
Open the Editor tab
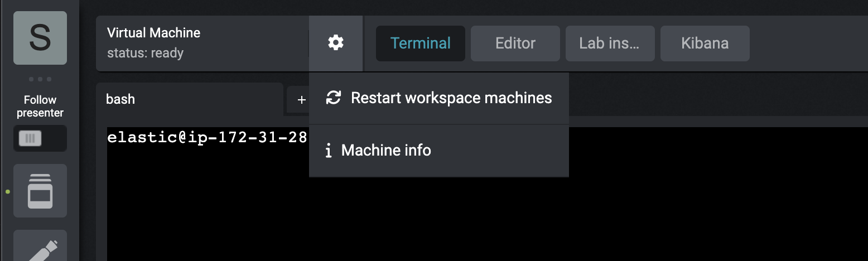515,43
